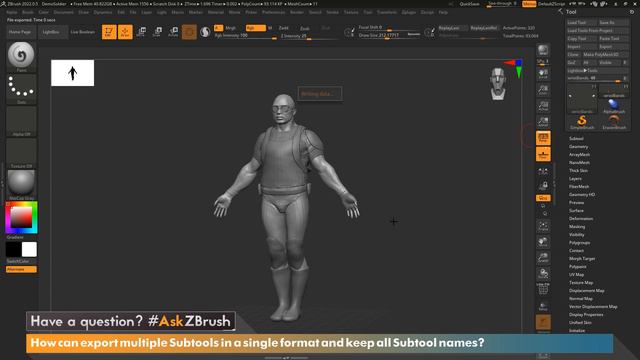Click the Frame mesh icon
This screenshot has height=360, width=640.
pyautogui.click(x=543, y=226)
